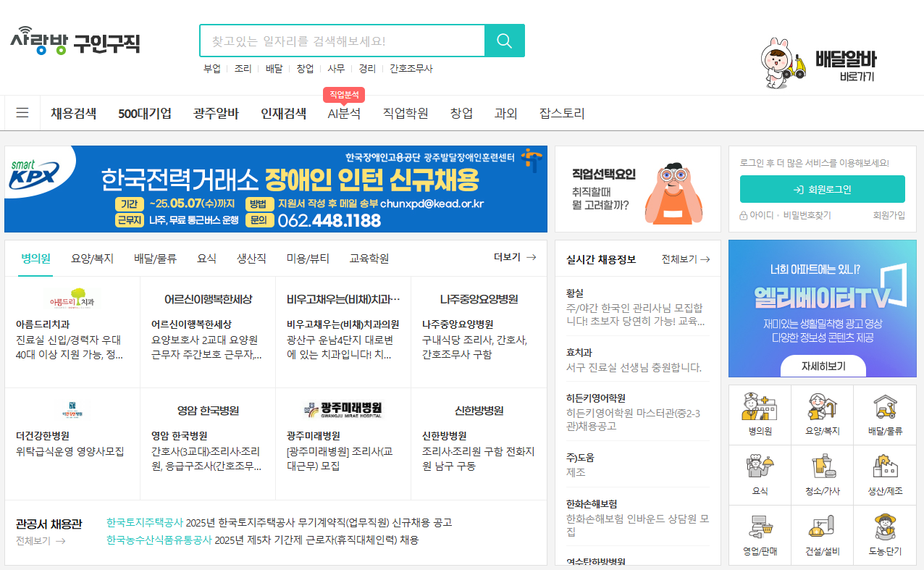Open the 한국전력거래소 장애인 인턴 banner
Image resolution: width=924 pixels, height=570 pixels.
[276, 189]
